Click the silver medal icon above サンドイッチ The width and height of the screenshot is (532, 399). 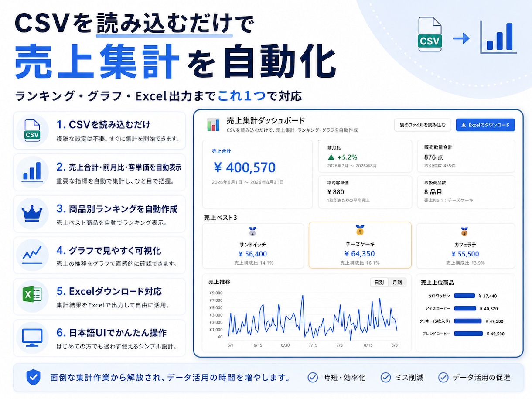(x=253, y=231)
